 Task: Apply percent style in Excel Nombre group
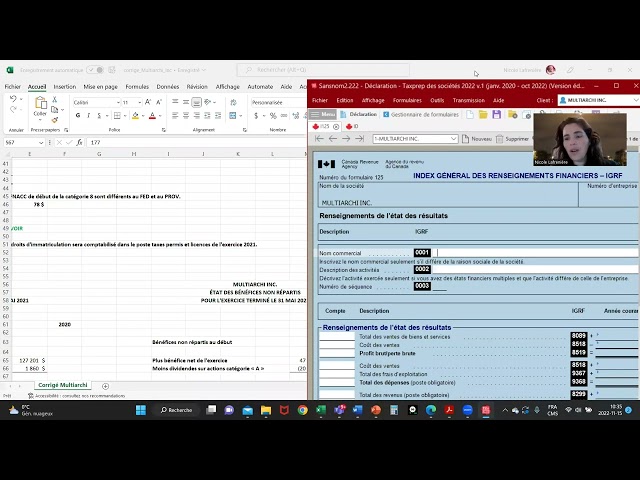point(273,116)
